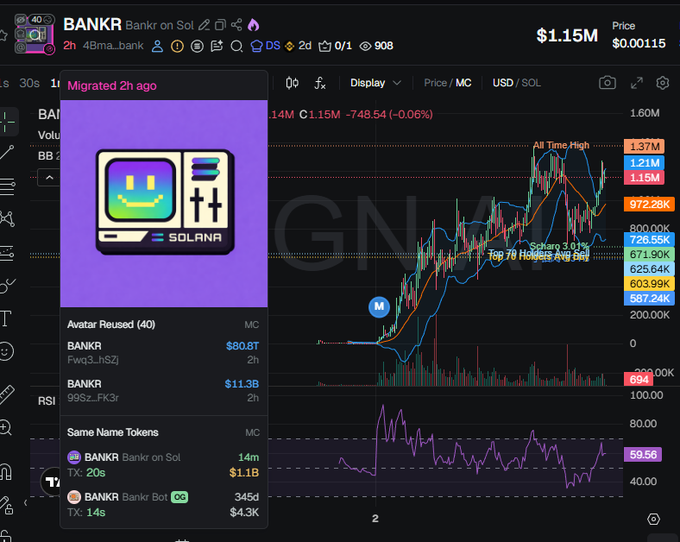Open BANKR 99Sz...FK3r reused avatar token
This screenshot has width=680, height=542.
[x=163, y=391]
